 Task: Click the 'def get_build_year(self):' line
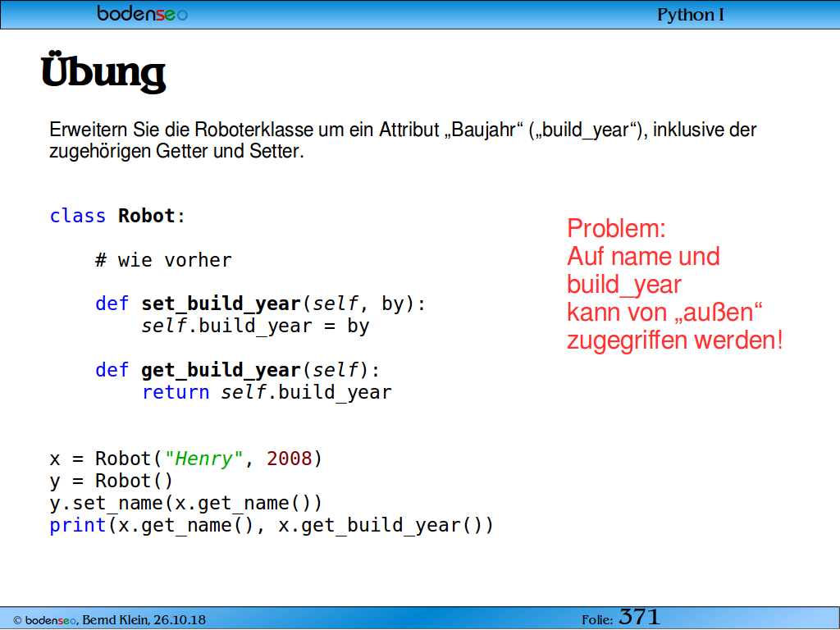coord(237,371)
